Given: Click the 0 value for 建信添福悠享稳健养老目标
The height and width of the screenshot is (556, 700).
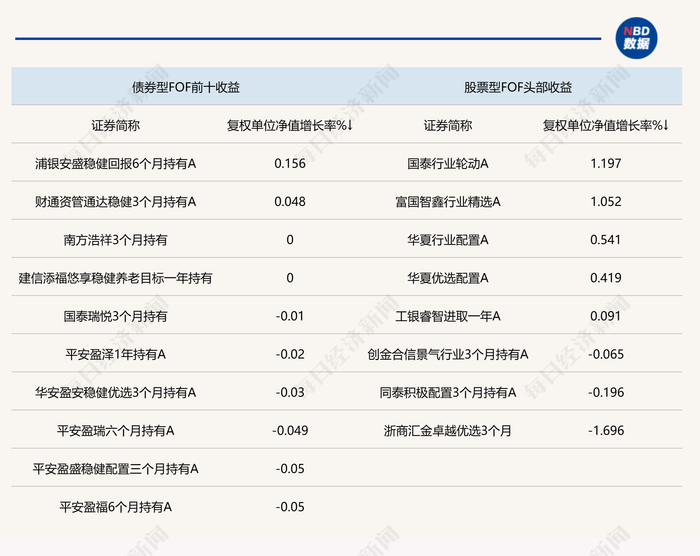Looking at the screenshot, I should 290,278.
